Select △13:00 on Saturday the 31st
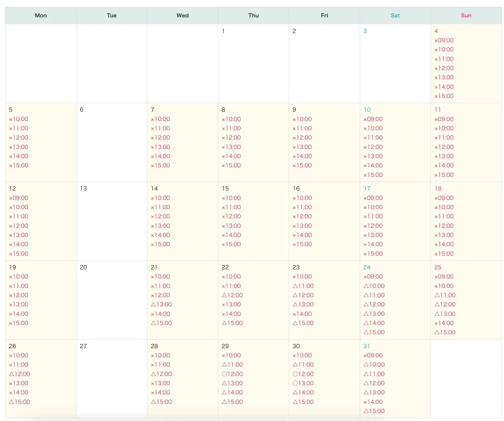The width and height of the screenshot is (504, 421). click(374, 392)
